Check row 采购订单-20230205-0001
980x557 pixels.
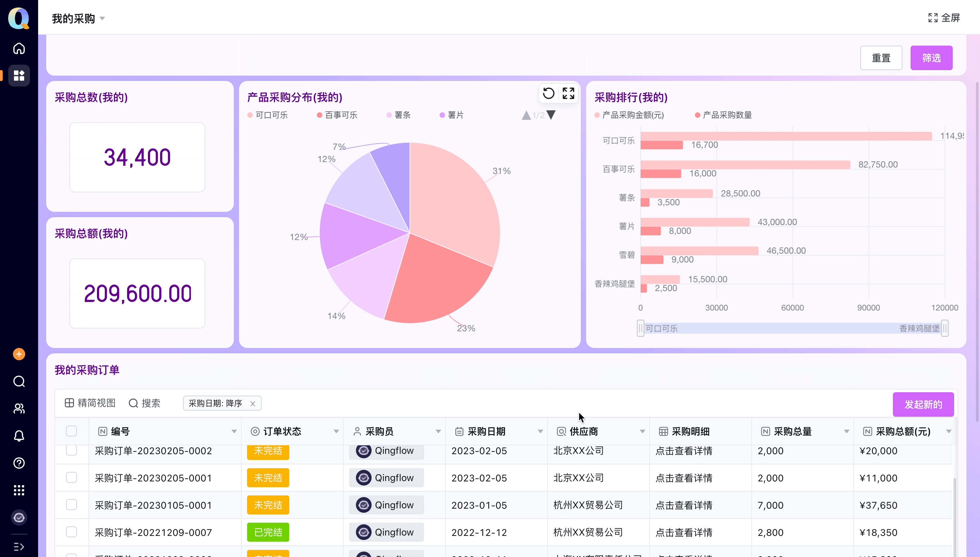click(x=71, y=477)
